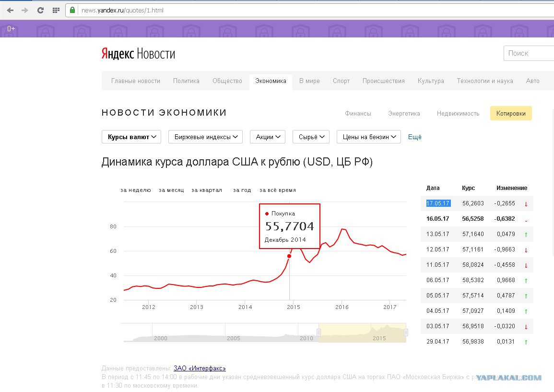Open the Технологии и наука tab
The width and height of the screenshot is (554, 392).
pos(485,81)
